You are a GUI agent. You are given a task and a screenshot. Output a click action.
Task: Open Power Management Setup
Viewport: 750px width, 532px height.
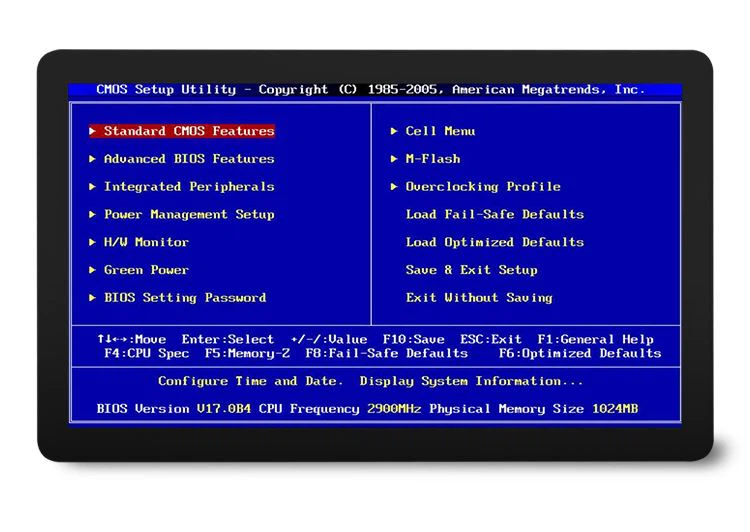click(188, 215)
